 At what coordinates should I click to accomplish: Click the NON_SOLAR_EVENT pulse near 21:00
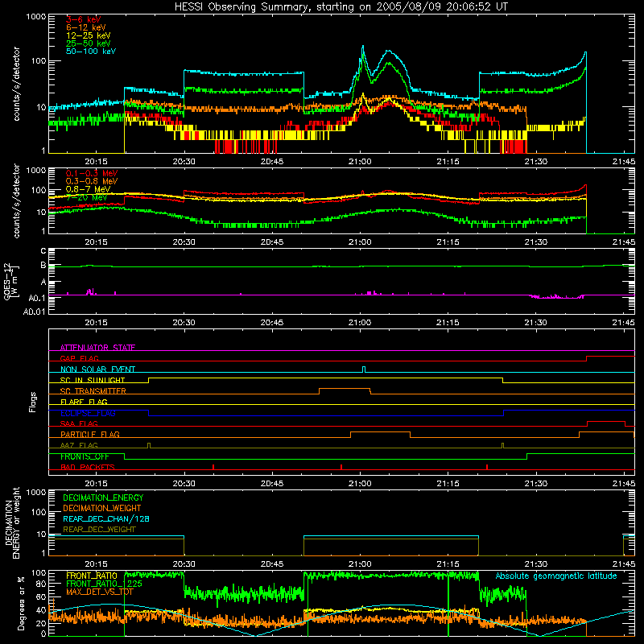coord(364,369)
